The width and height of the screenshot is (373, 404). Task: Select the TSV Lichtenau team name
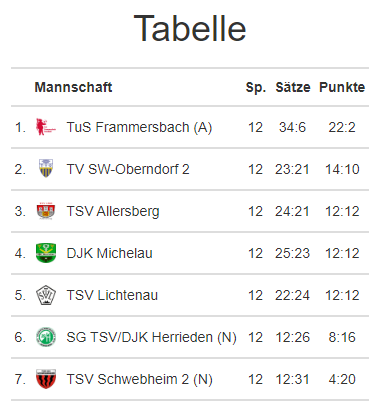coord(112,295)
